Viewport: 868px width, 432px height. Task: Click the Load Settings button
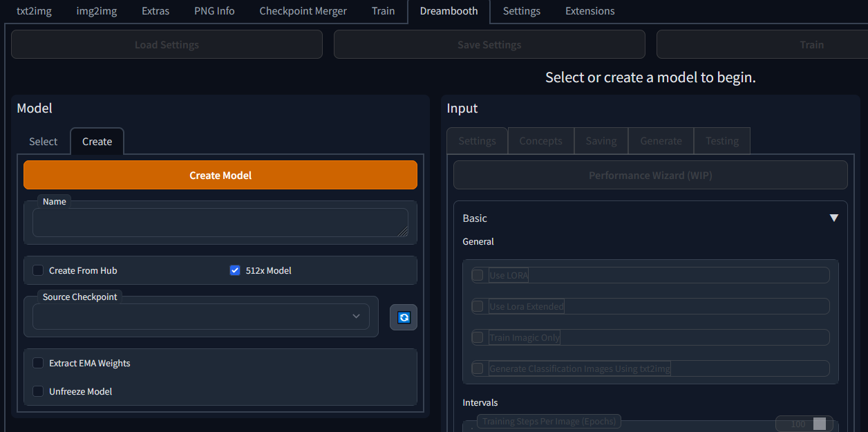click(167, 45)
